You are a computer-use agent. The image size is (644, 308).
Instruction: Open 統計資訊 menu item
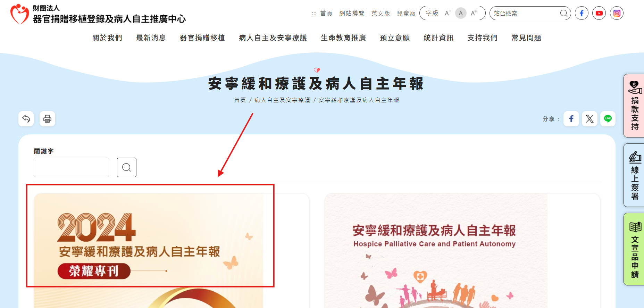coord(439,38)
